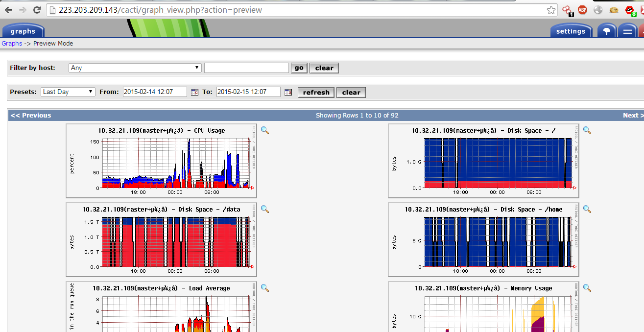Open the calendar picker for From date
Screen dimensions: 644x332
coord(194,92)
